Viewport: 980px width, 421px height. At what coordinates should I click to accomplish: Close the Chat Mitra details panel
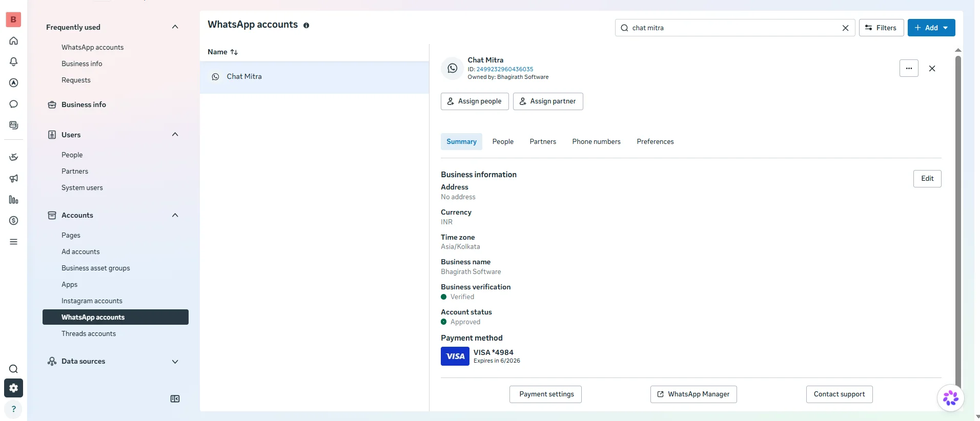(x=932, y=69)
